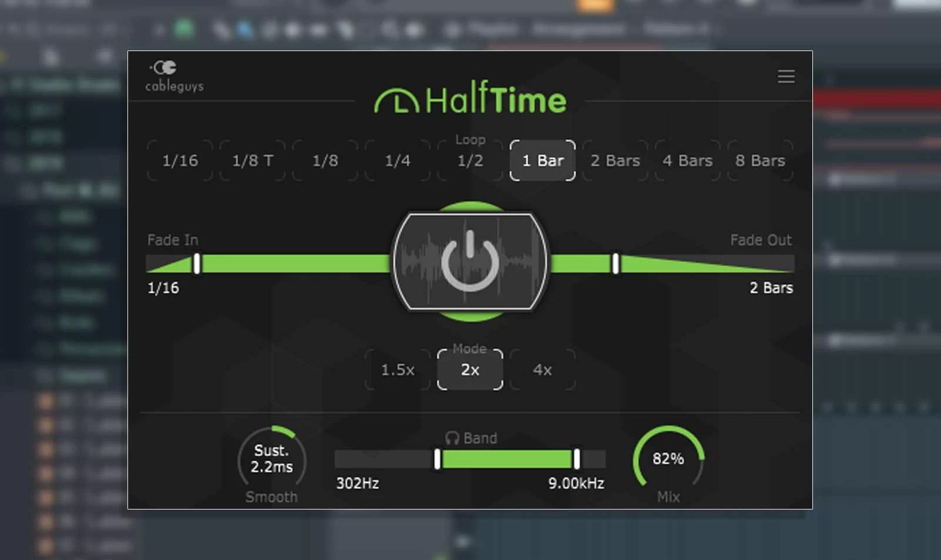
Task: Select the 2x speed mode
Action: 469,370
